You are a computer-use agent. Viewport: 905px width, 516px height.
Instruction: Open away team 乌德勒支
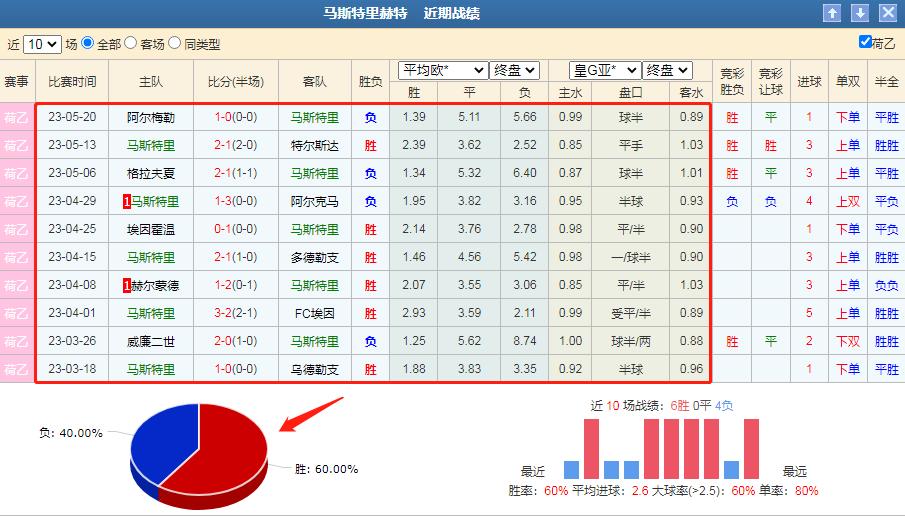(315, 369)
